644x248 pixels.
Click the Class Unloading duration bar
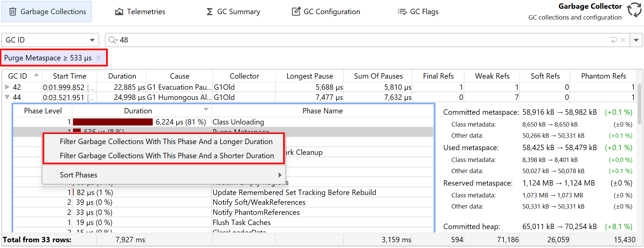pos(113,122)
